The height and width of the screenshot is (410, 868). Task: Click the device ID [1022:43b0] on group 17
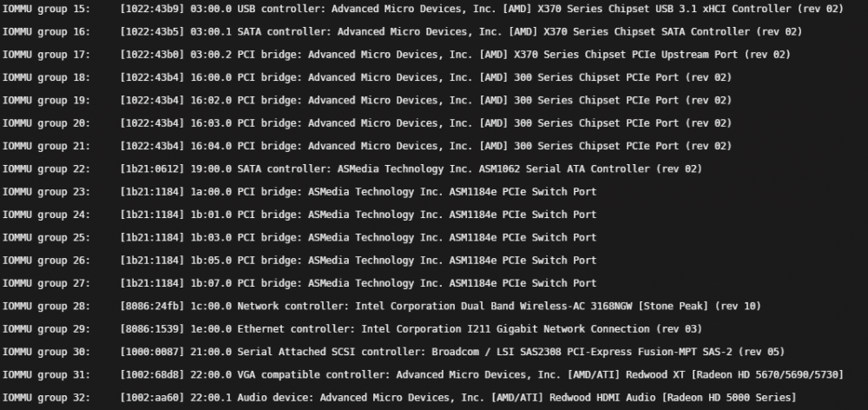tap(152, 55)
